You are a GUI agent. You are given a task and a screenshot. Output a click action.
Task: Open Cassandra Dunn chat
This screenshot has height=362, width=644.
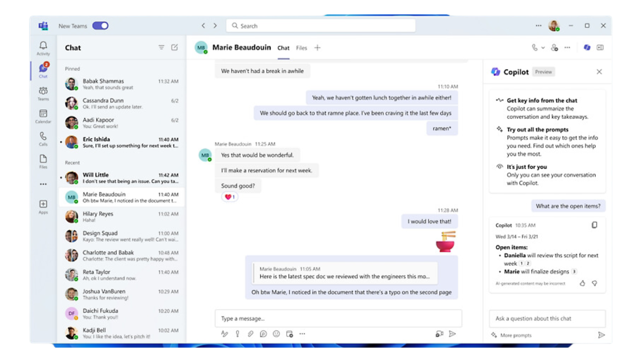(121, 103)
